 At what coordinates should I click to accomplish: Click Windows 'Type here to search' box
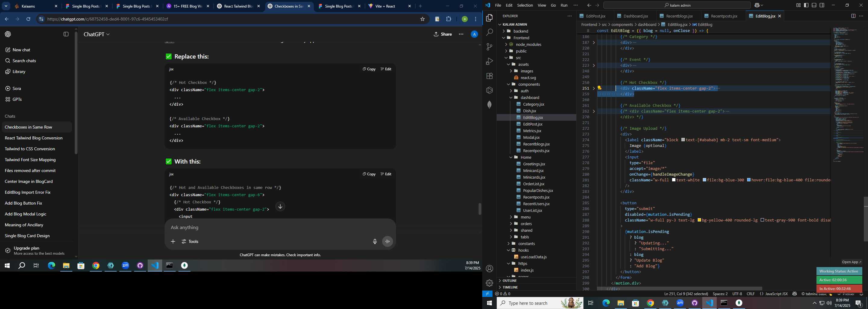pos(540,303)
